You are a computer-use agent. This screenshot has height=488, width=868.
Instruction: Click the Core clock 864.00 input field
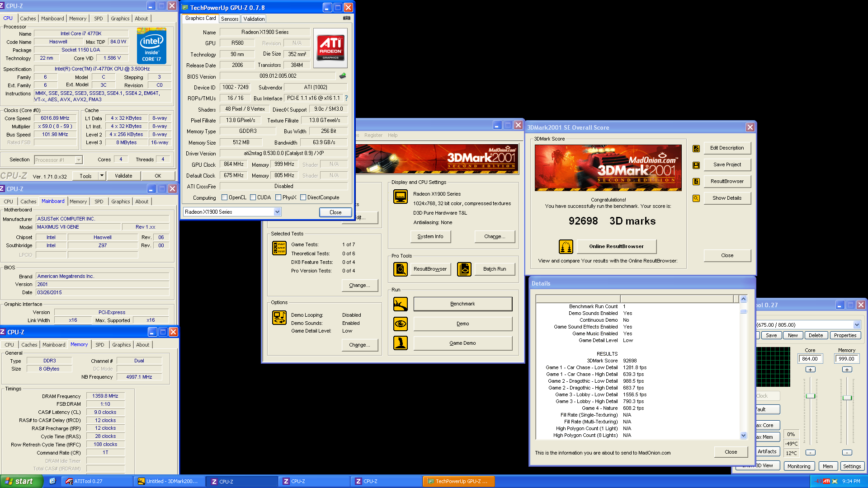tap(810, 359)
